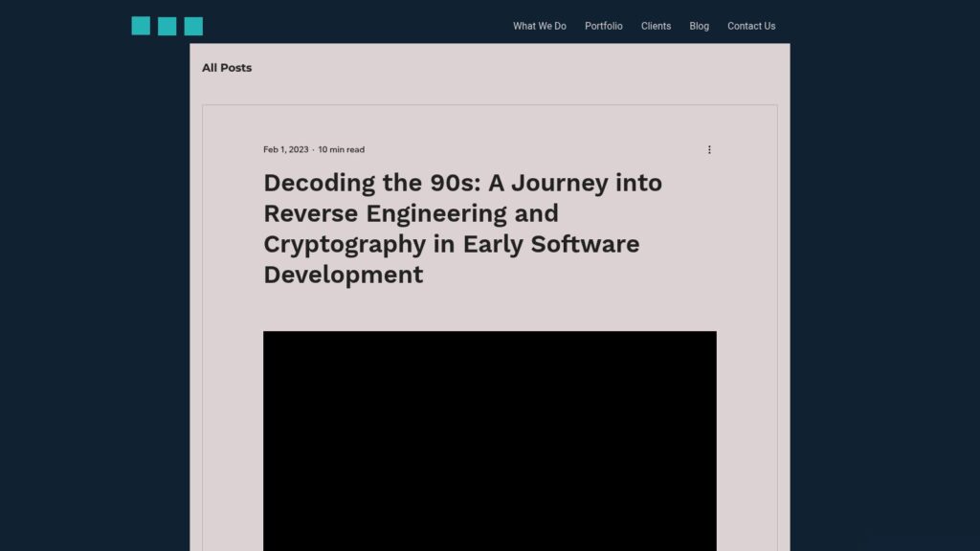Open the Clients page
Viewport: 980px width, 551px height.
click(x=656, y=26)
